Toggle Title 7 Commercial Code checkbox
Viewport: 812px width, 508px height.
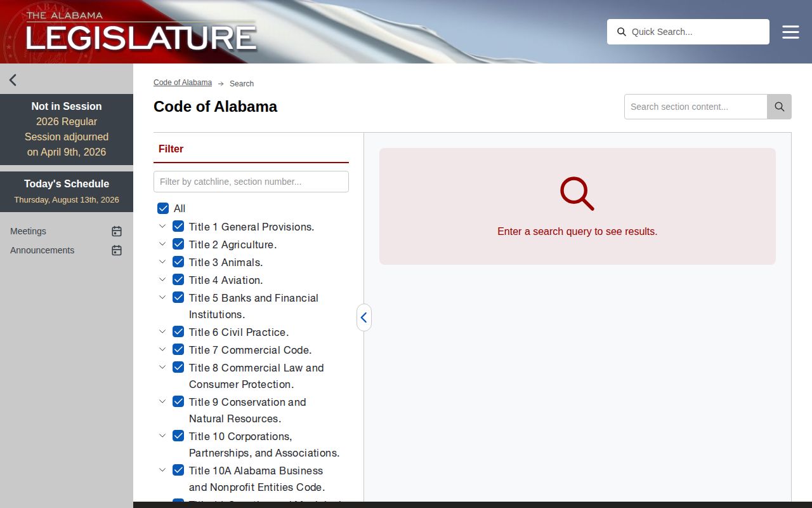tap(178, 350)
